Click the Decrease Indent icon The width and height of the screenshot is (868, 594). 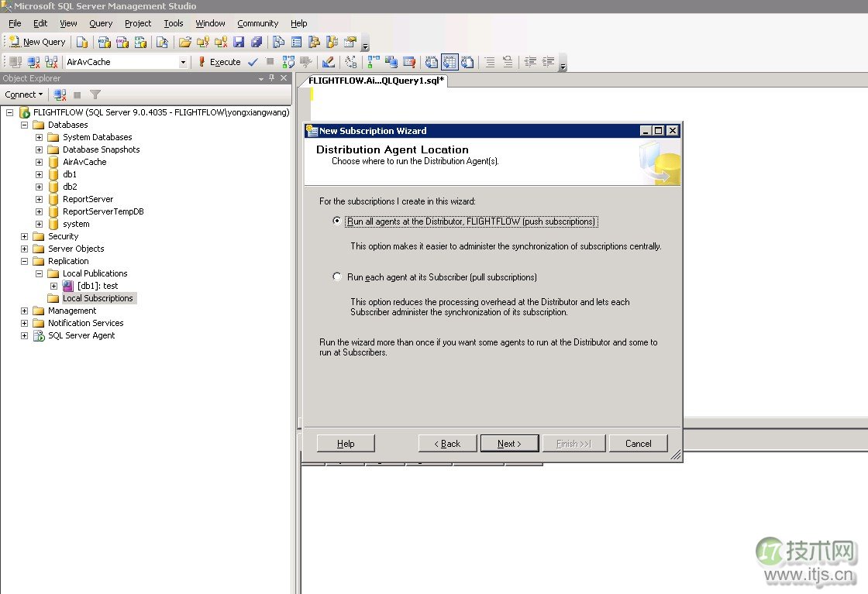(x=530, y=62)
